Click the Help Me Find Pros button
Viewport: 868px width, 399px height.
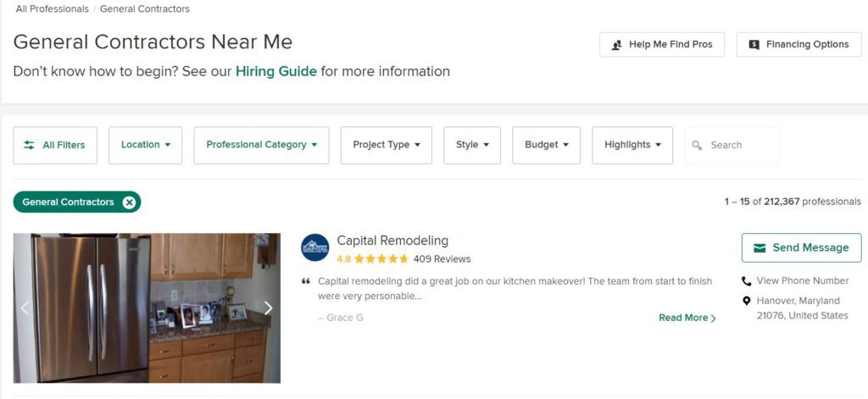coord(661,44)
